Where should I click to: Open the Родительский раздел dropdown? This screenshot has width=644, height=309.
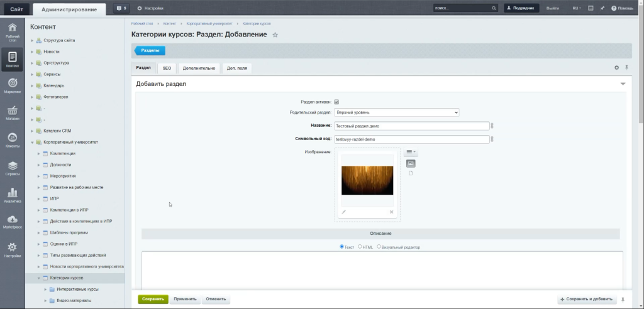(x=396, y=112)
